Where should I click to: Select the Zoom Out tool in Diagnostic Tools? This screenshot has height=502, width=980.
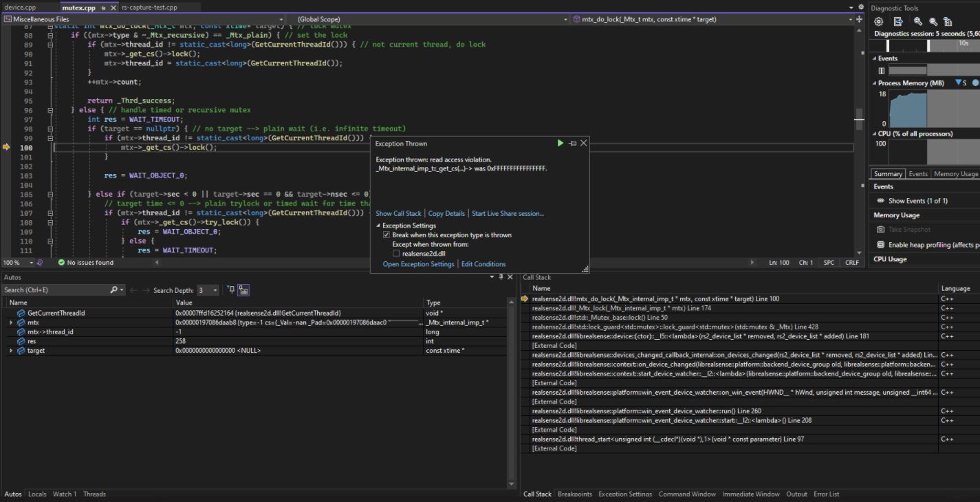click(934, 21)
